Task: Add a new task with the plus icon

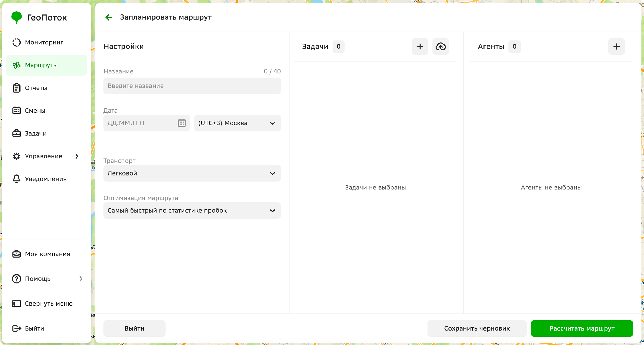Action: coord(420,47)
